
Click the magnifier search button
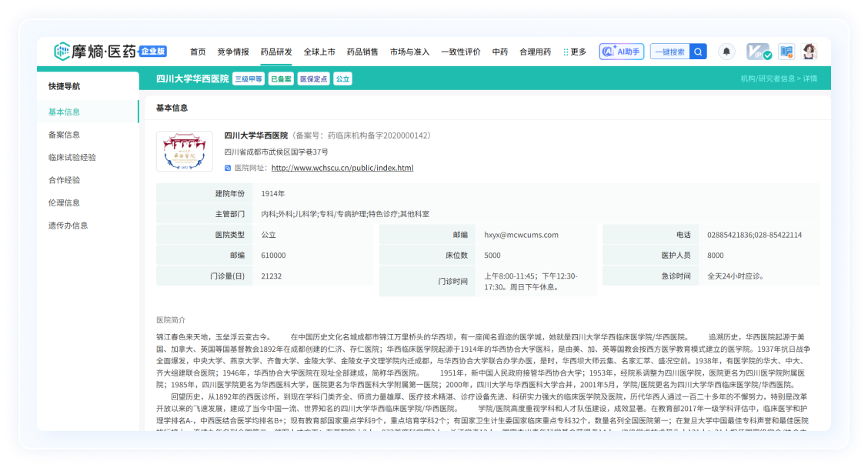(698, 52)
